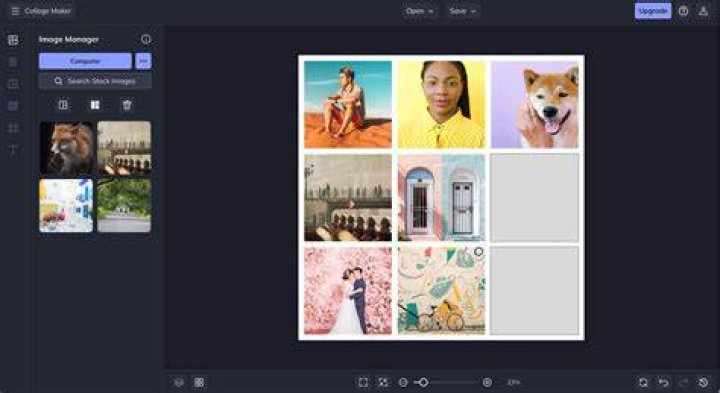This screenshot has width=720, height=393.
Task: Open the help icon next to Upgrade
Action: pyautogui.click(x=683, y=11)
